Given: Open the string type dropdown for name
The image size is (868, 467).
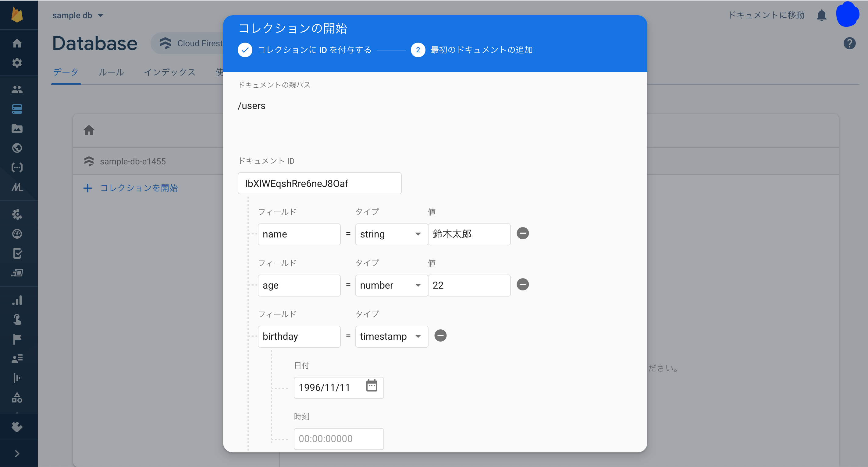Looking at the screenshot, I should [391, 234].
